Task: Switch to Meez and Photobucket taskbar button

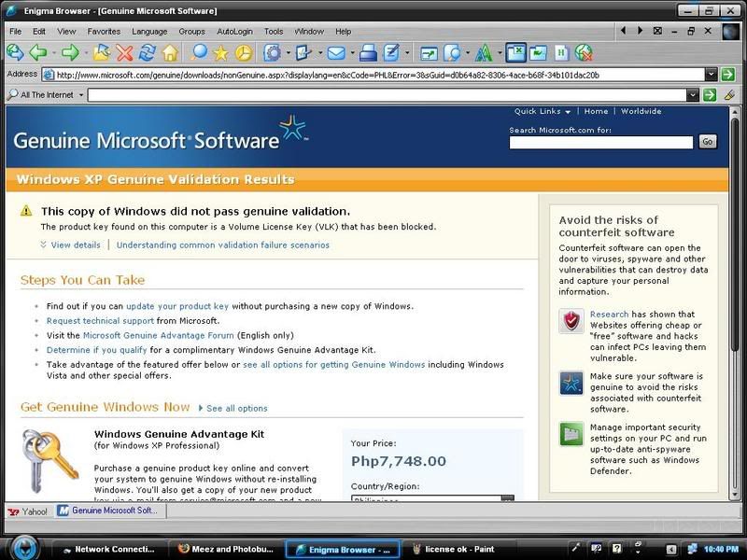Action: click(226, 550)
